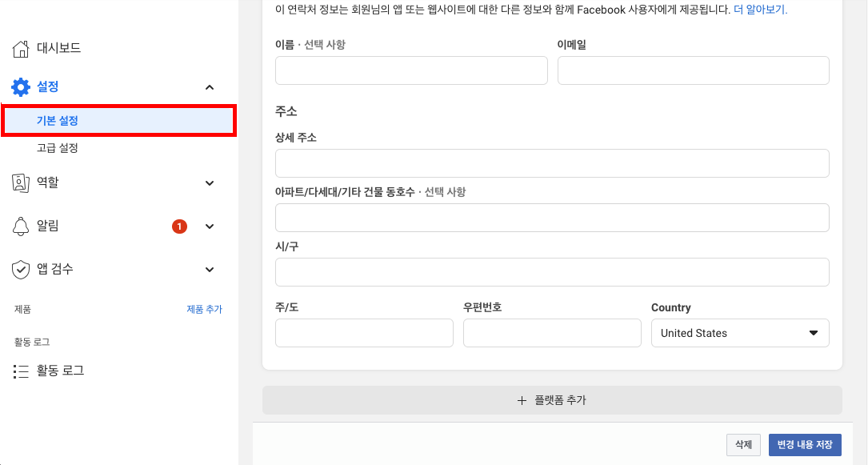Click the 변경 내용 저장 button
868x465 pixels.
click(x=805, y=445)
